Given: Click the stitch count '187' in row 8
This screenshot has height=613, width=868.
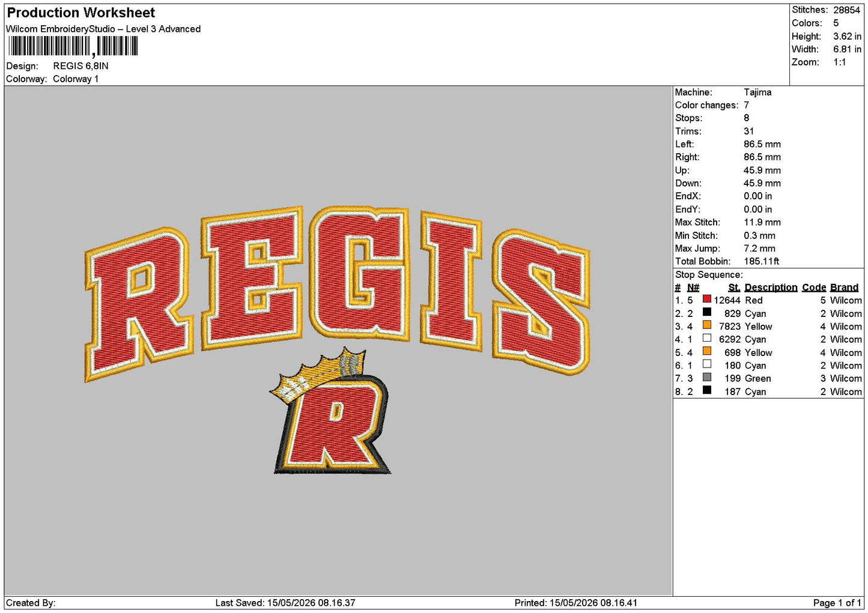Looking at the screenshot, I should [x=732, y=391].
